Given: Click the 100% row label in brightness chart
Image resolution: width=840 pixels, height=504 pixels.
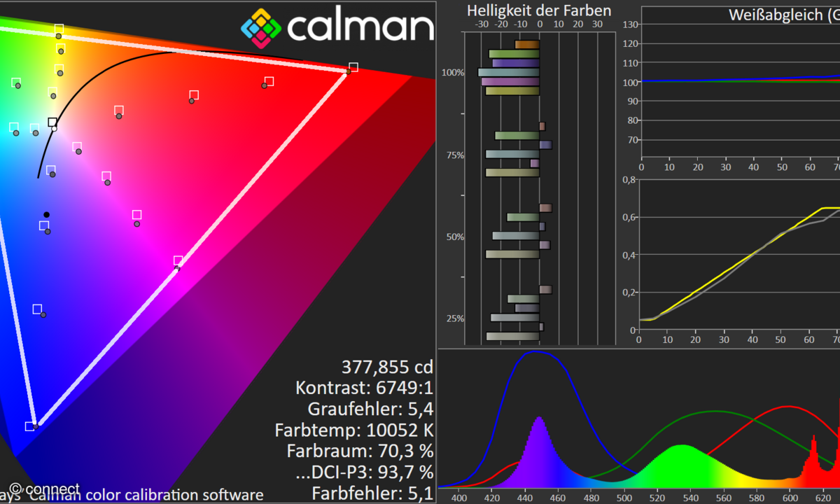Looking at the screenshot, I should coord(454,73).
